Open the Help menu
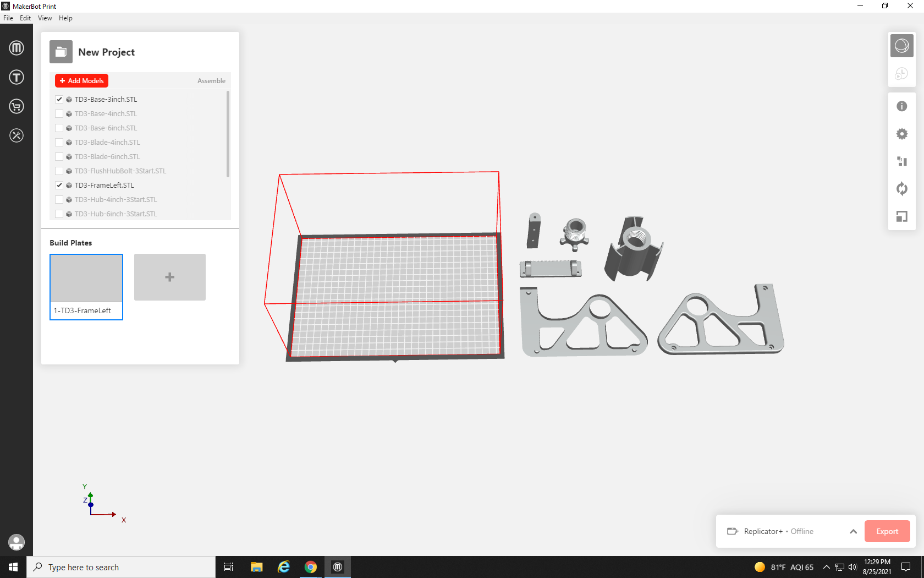Screen dimensions: 924x578 (65, 18)
